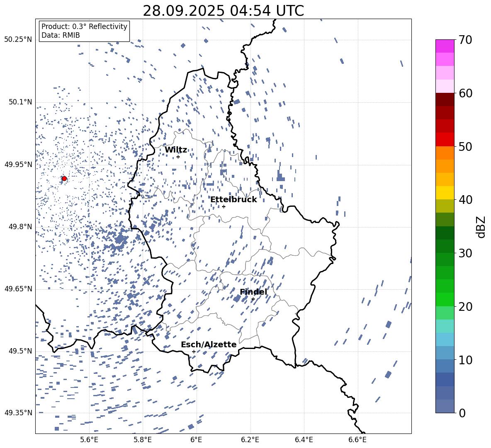Click the colorbar tick label 40
Screen dimensions: 491x448
click(465, 200)
